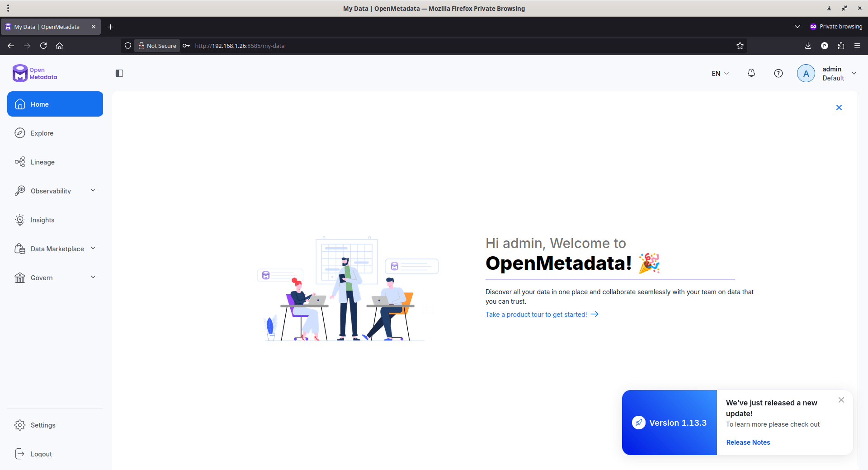Open a new browser tab
Screen dimensions: 868x470
pos(111,27)
